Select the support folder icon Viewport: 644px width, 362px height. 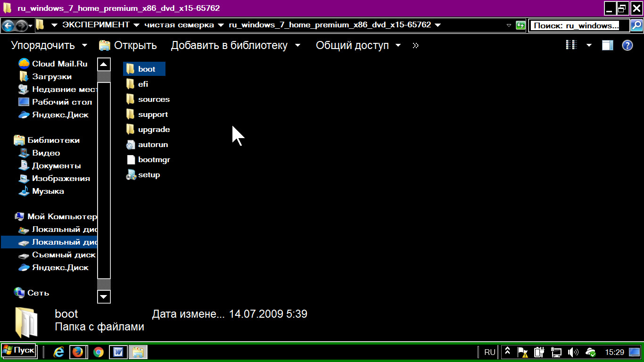coord(131,115)
